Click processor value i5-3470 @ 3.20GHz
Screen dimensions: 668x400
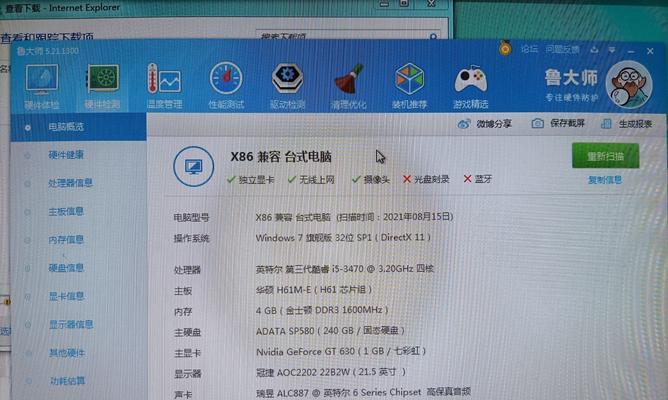coord(345,269)
